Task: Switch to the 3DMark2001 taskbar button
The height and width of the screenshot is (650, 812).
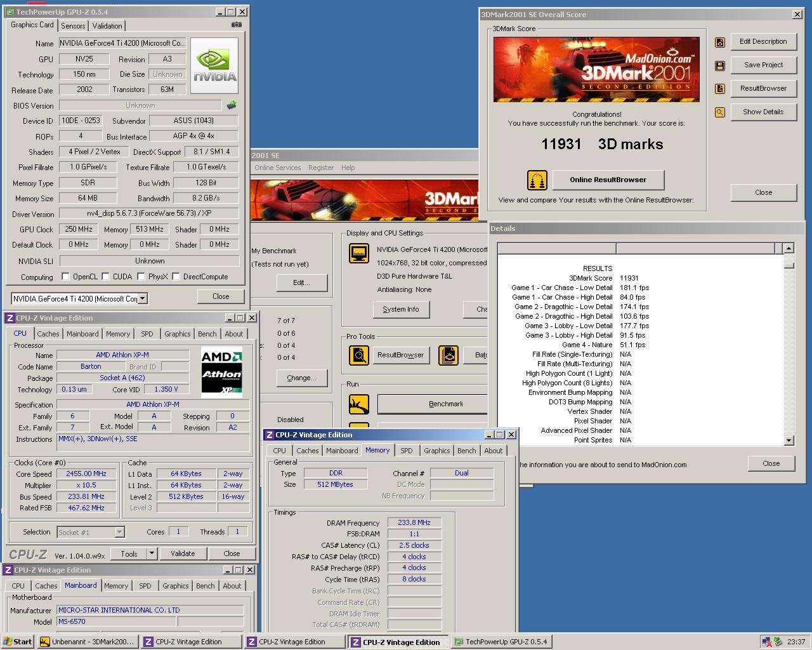Action: [x=87, y=642]
